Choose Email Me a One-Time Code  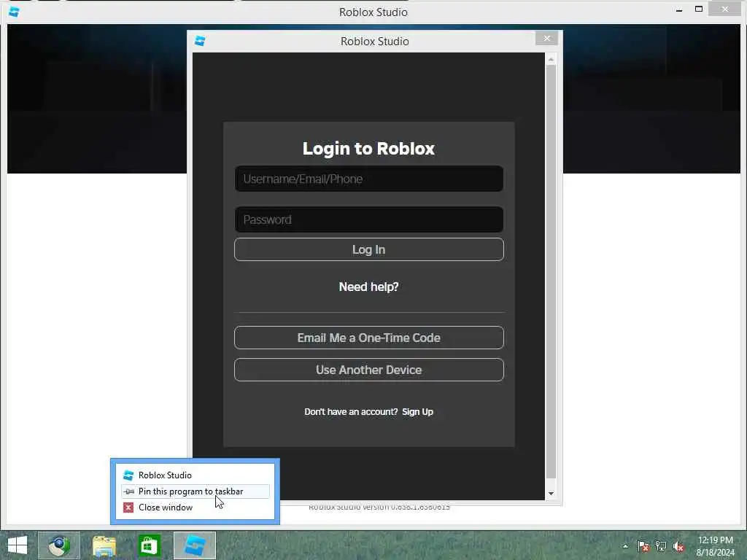pyautogui.click(x=368, y=338)
